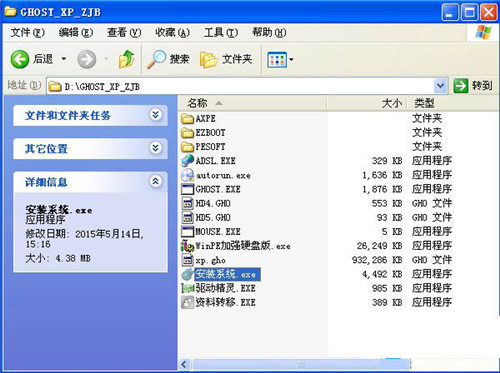Toggle the 文件夹 folders pane
This screenshot has width=500, height=373.
coord(226,59)
